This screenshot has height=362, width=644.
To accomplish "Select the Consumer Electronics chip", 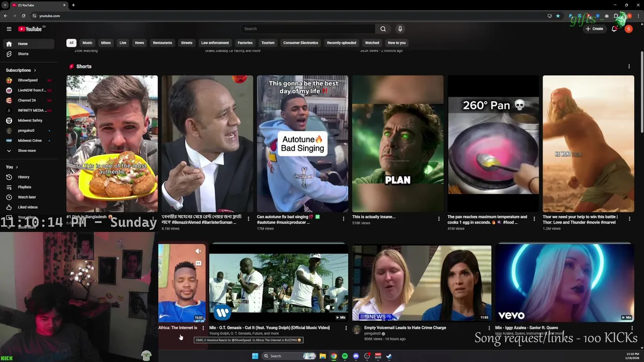I will click(300, 43).
